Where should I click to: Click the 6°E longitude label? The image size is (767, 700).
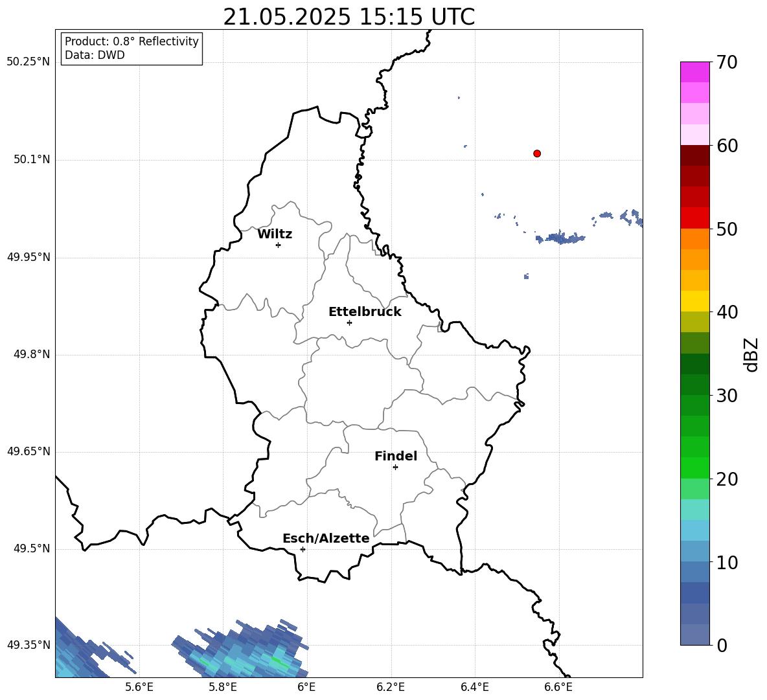(306, 687)
